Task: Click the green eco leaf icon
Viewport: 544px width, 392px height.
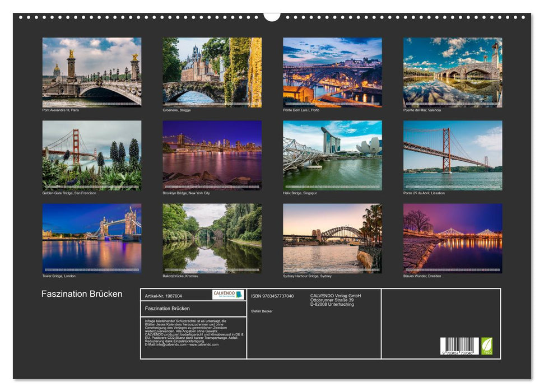Action: 487,346
